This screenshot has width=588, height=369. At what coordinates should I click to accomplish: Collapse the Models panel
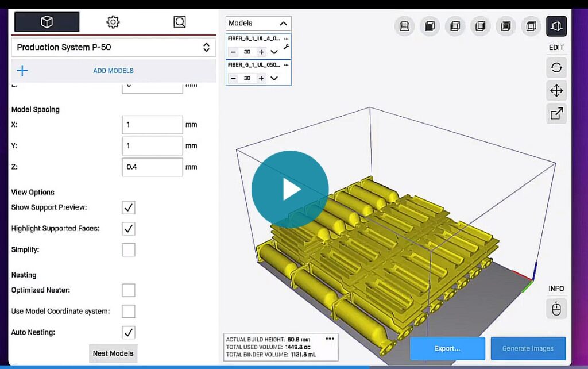pos(283,24)
